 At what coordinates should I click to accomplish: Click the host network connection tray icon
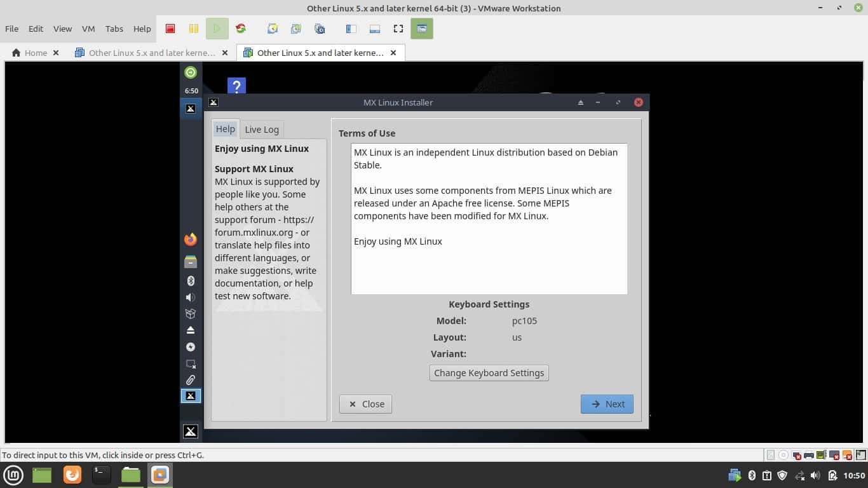tap(799, 475)
